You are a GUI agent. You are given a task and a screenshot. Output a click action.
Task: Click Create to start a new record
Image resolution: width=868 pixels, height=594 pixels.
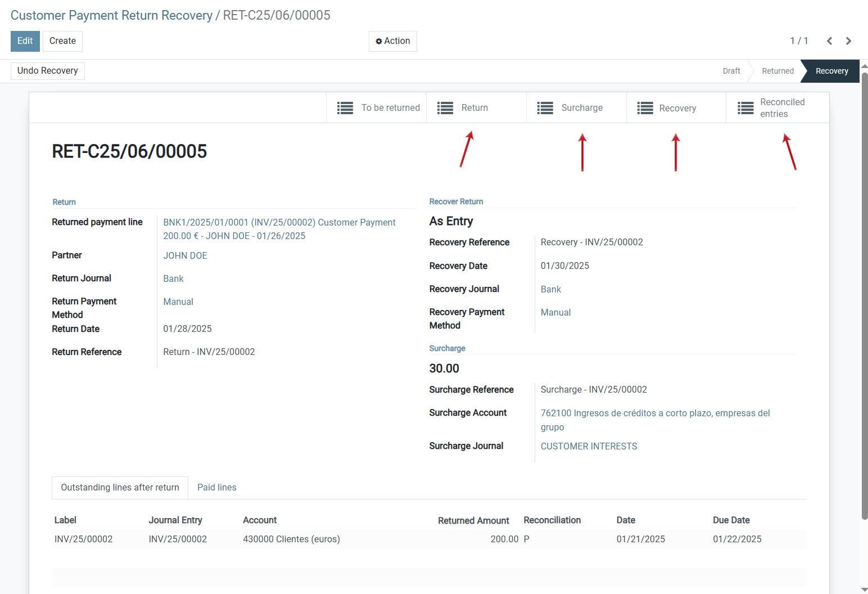tap(62, 40)
